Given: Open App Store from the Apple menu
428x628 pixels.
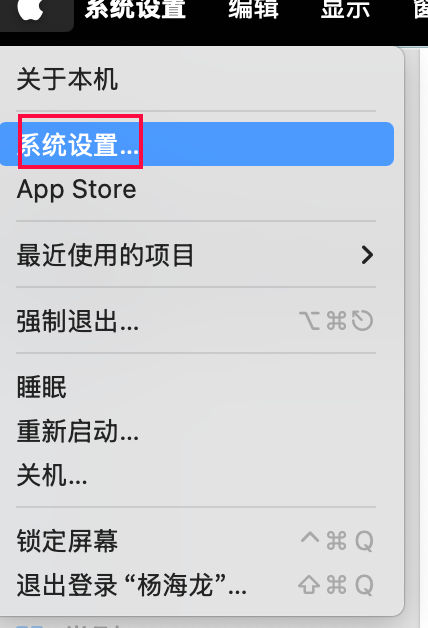Looking at the screenshot, I should pos(76,189).
